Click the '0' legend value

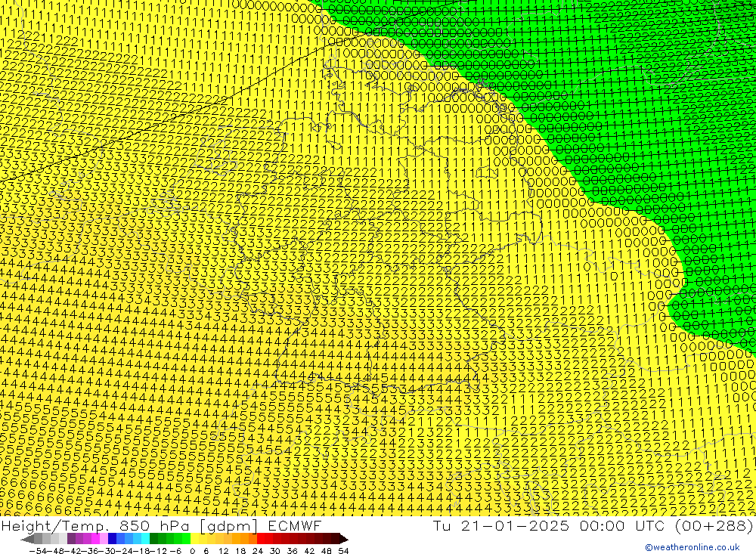192,551
